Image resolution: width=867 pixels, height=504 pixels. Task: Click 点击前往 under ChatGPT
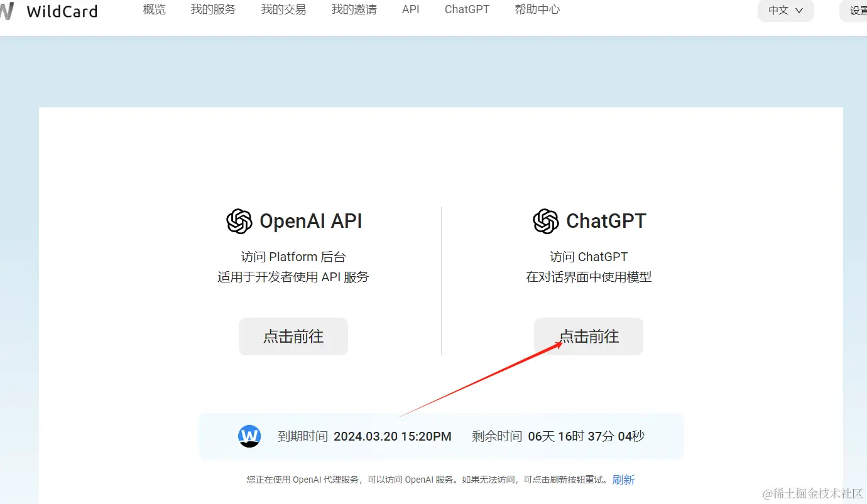(x=589, y=336)
